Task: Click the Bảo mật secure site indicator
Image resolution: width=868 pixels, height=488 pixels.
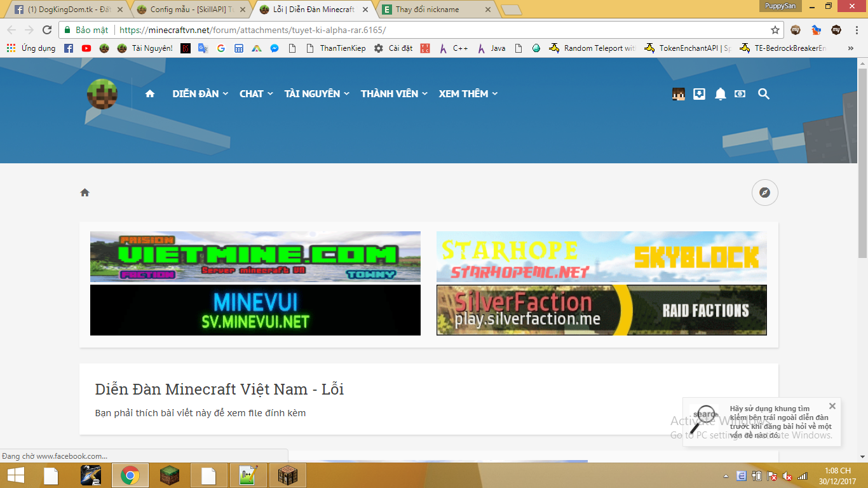Action: 86,30
